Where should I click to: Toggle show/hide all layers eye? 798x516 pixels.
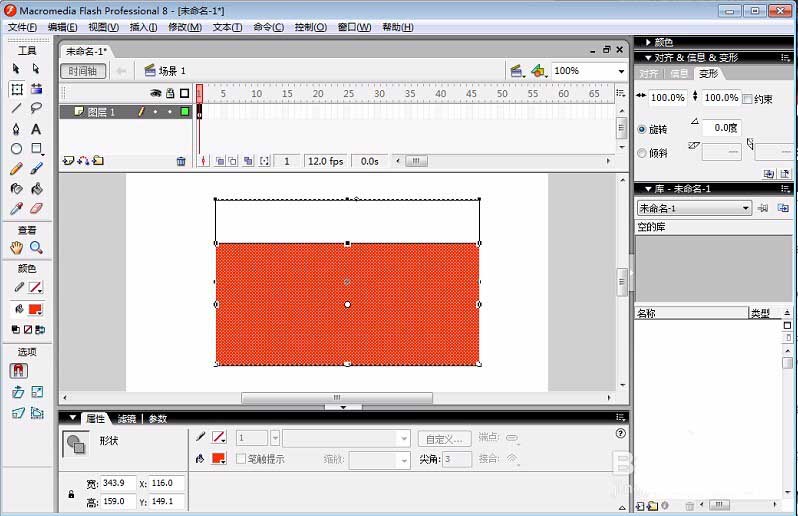click(x=155, y=93)
